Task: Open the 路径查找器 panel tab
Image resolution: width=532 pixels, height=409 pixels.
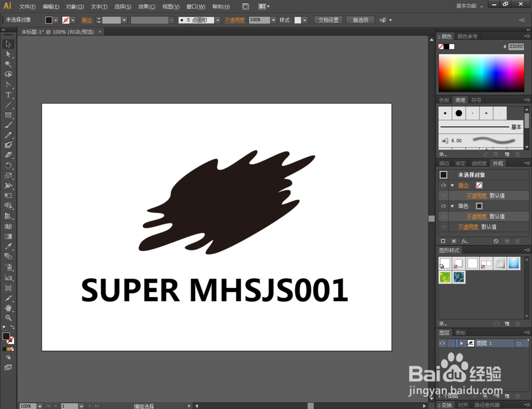Action: click(x=487, y=405)
